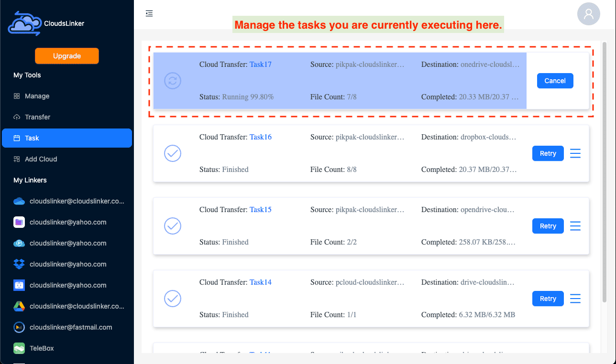Image resolution: width=616 pixels, height=364 pixels.
Task: Click the Task14 finished checkmark icon
Action: click(173, 299)
